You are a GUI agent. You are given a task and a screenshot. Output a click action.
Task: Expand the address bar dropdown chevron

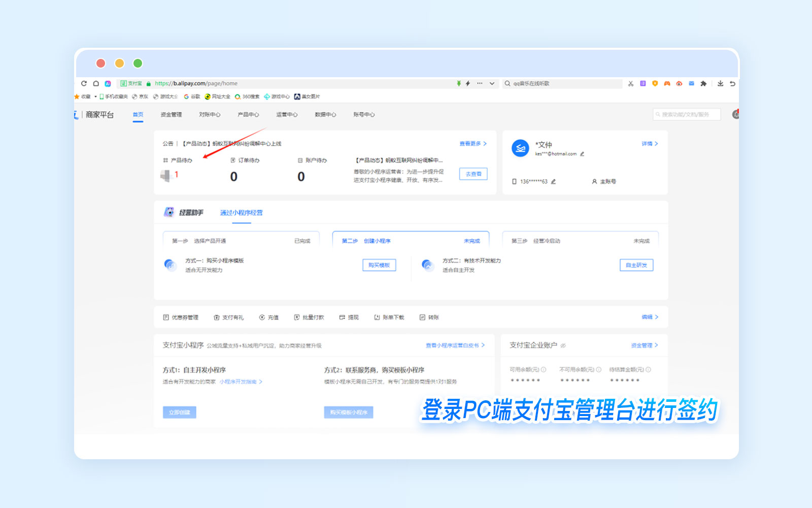pos(492,83)
